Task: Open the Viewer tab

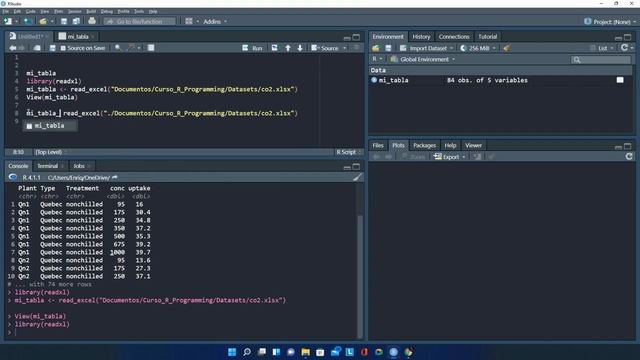Action: (x=473, y=146)
